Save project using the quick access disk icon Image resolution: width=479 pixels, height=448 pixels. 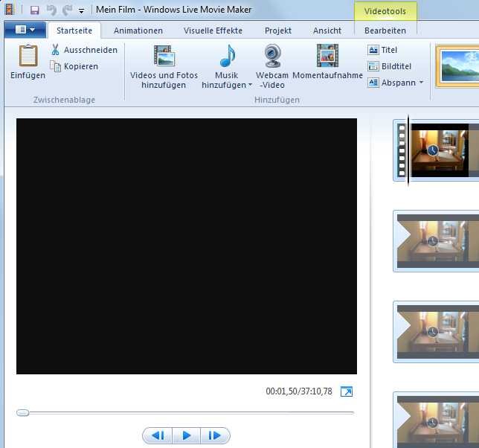[x=34, y=10]
